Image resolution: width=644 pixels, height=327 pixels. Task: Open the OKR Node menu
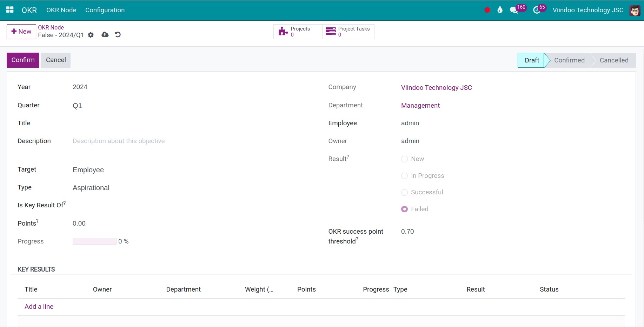61,10
